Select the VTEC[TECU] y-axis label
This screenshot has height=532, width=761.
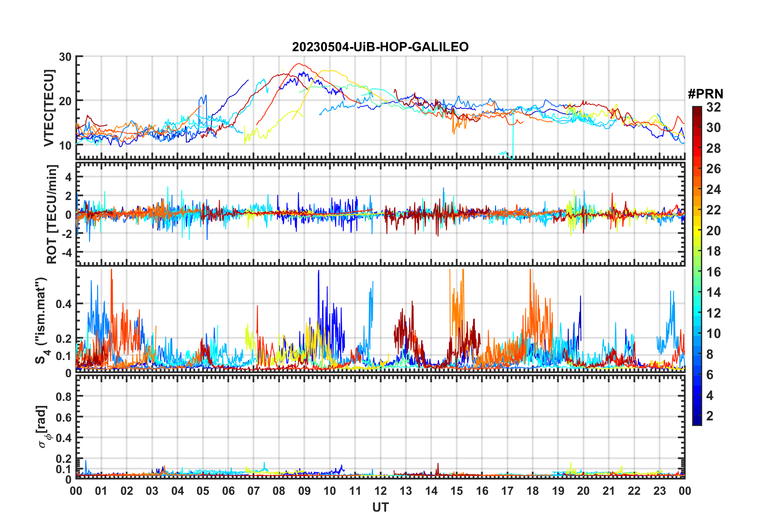tap(49, 108)
